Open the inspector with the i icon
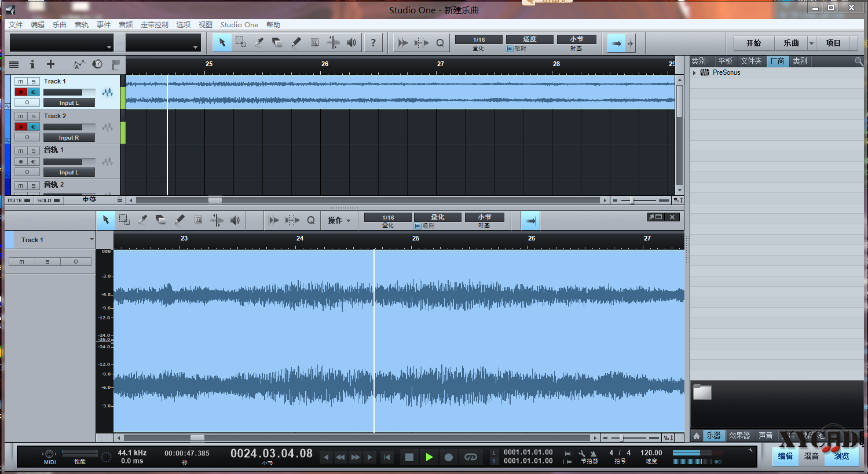The width and height of the screenshot is (868, 474). [x=32, y=64]
